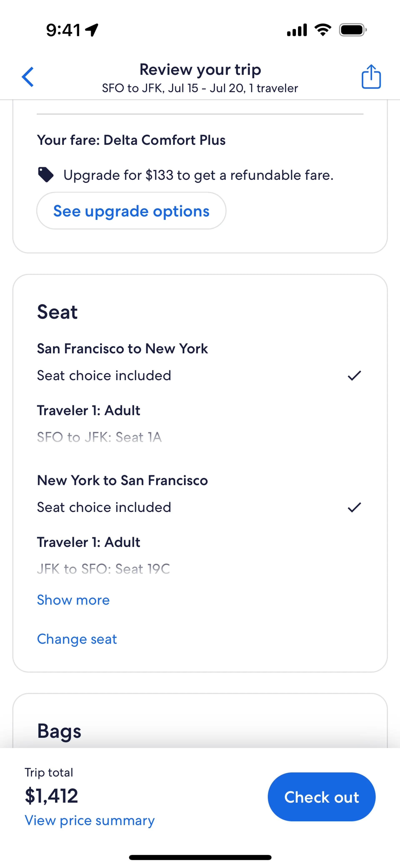400x868 pixels.
Task: Tap checkmark for New York to San Francisco seat
Action: point(354,507)
